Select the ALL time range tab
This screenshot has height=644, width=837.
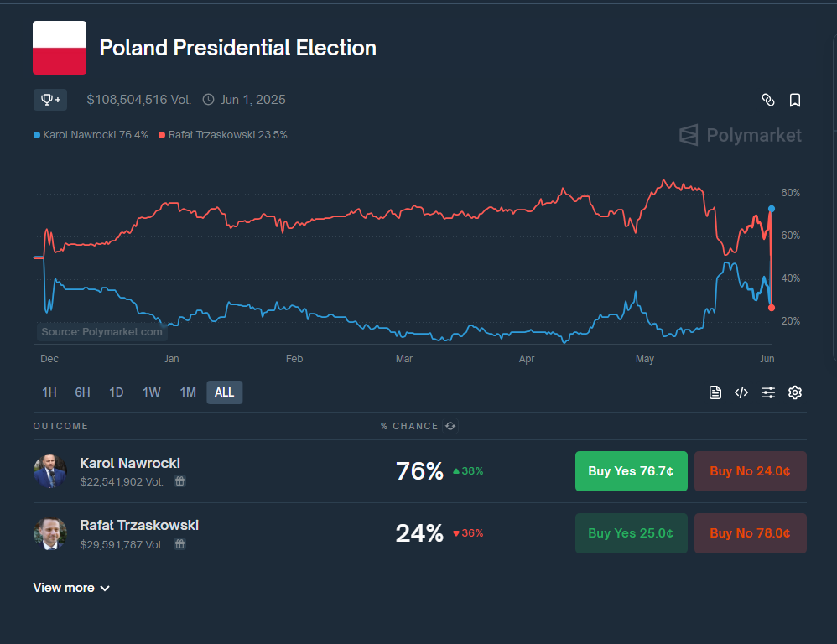tap(224, 392)
